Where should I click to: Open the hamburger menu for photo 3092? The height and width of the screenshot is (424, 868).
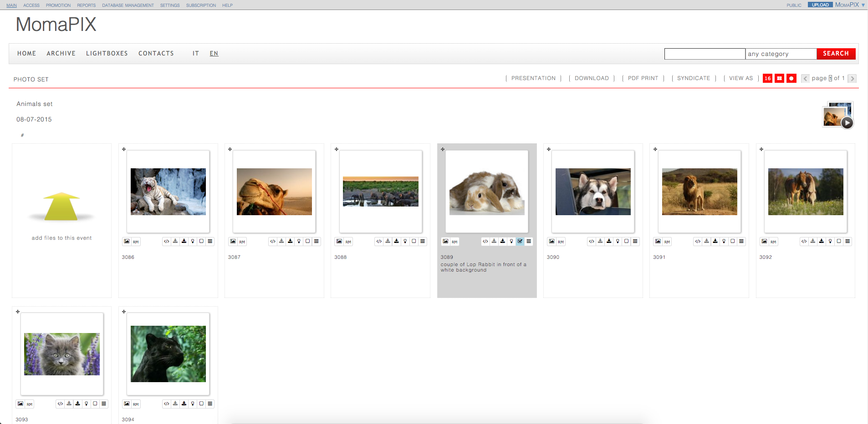pos(848,242)
